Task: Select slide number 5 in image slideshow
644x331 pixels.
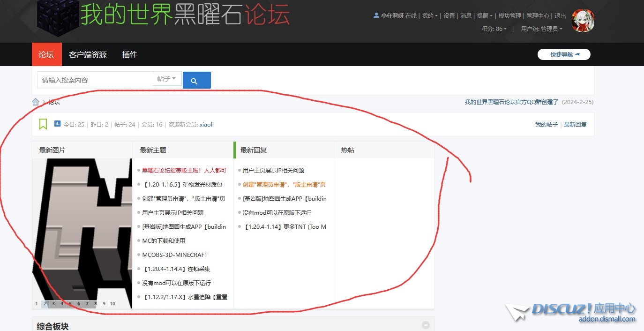Action: pyautogui.click(x=70, y=304)
